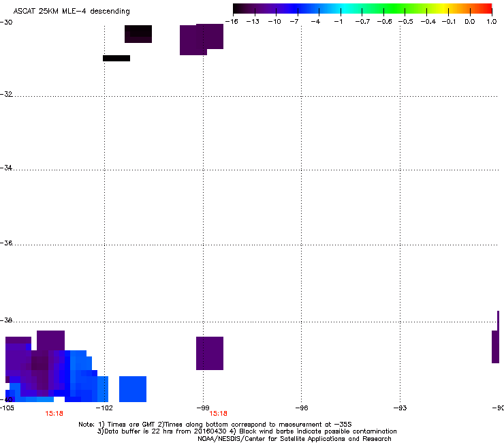Click the red end of the color bar
This screenshot has height=443, width=504.
tap(487, 9)
